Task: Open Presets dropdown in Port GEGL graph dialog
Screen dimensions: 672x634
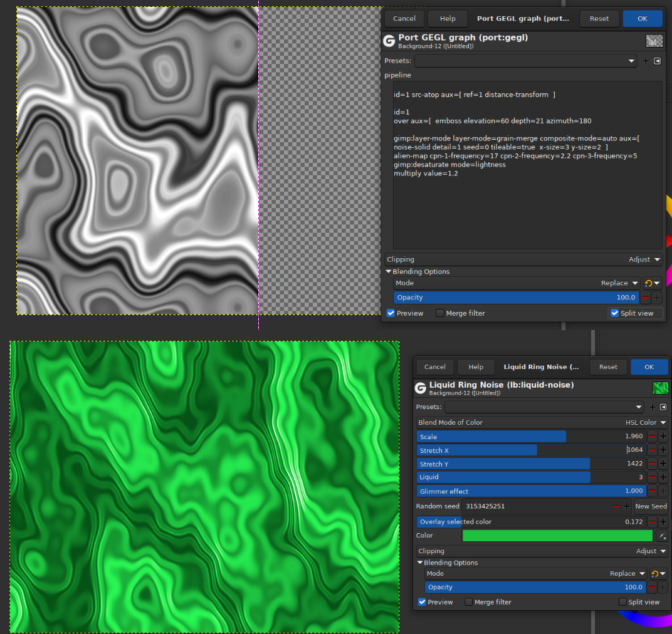Action: (526, 61)
